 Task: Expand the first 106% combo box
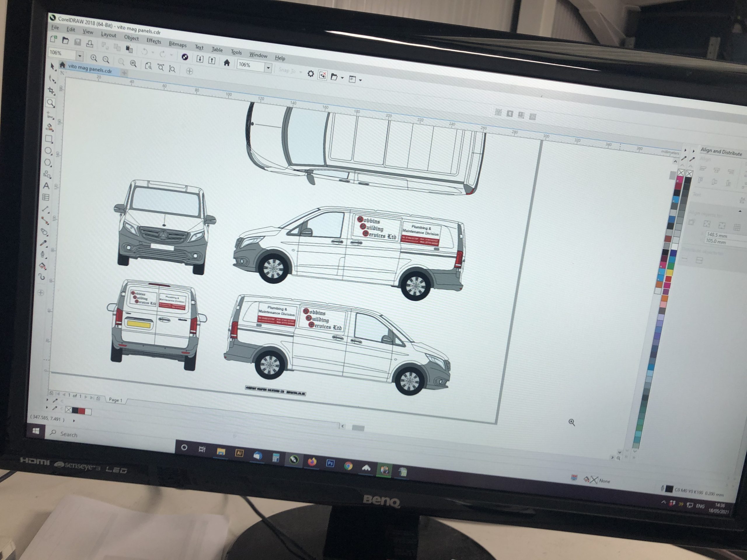80,55
